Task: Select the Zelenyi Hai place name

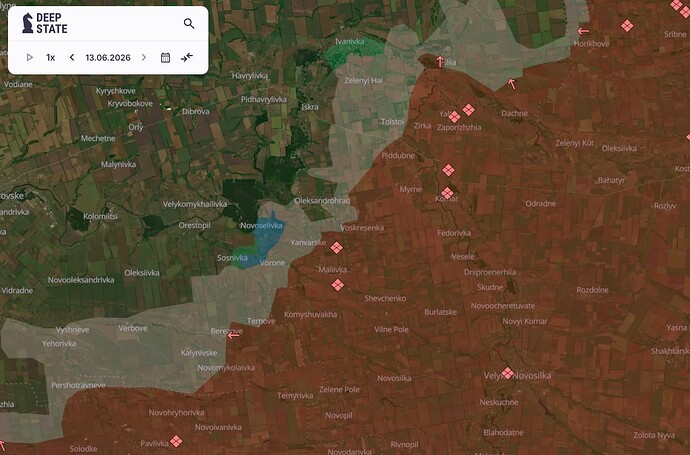Action: (363, 81)
